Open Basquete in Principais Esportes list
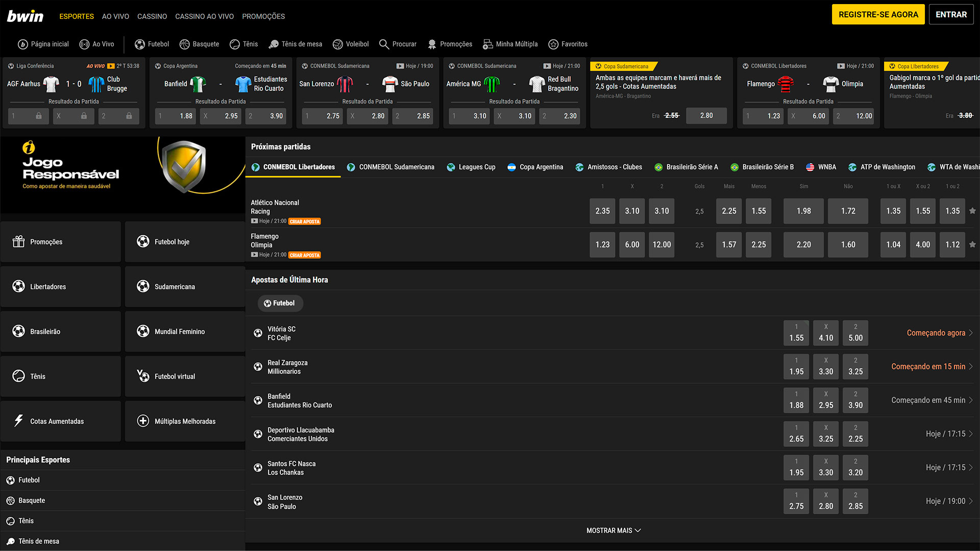Image resolution: width=980 pixels, height=551 pixels. (122, 500)
